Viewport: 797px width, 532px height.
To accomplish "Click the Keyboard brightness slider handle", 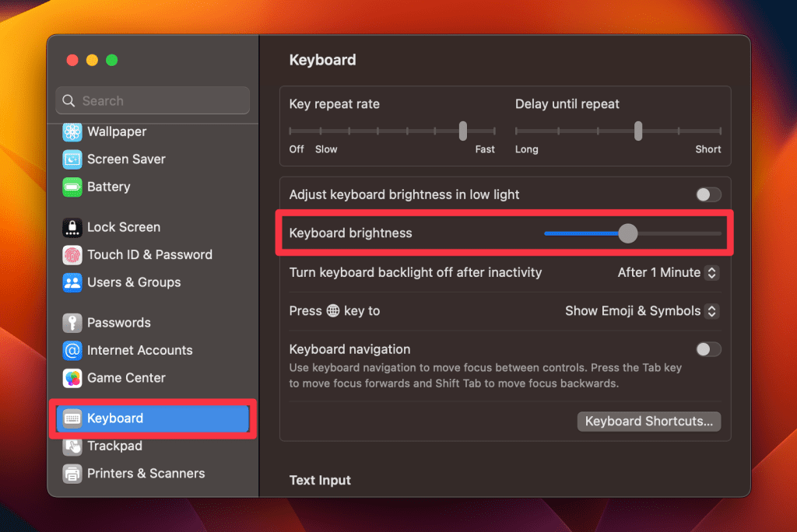I will [628, 233].
